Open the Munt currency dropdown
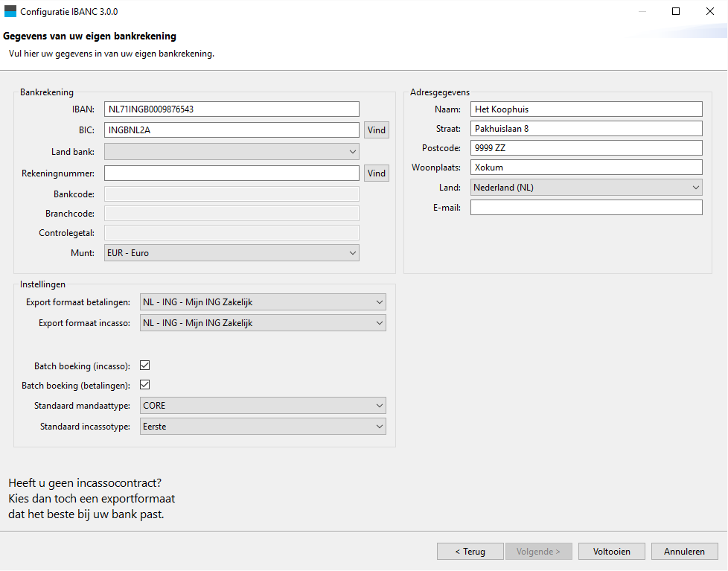This screenshot has width=728, height=571. tap(232, 253)
